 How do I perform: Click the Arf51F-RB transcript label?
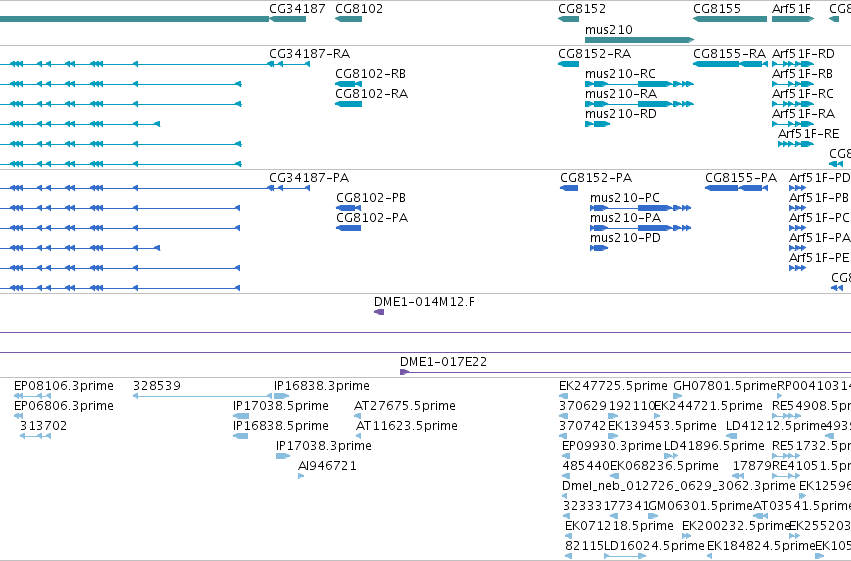(x=802, y=73)
